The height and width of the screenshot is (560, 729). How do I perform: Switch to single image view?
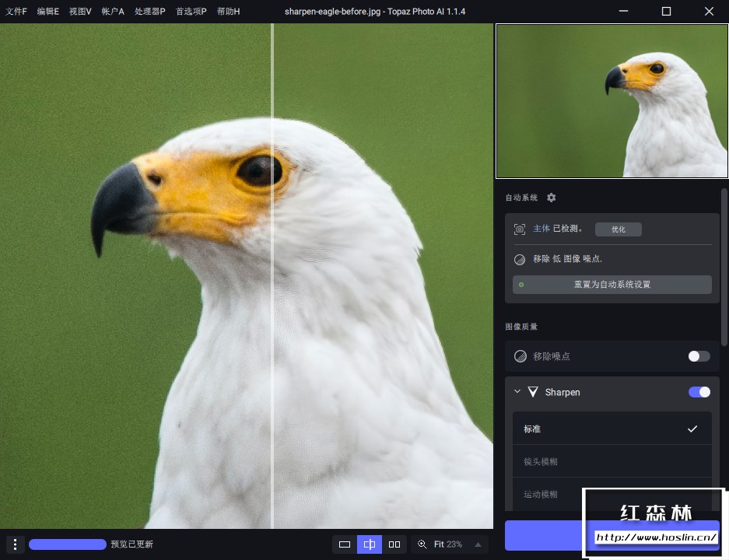[x=345, y=544]
